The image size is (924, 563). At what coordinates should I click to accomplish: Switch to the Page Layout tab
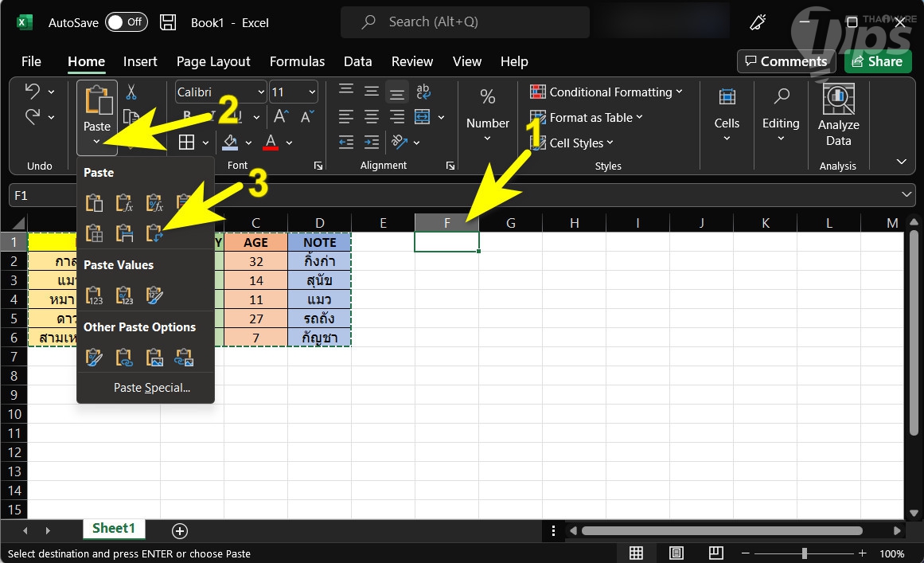pyautogui.click(x=213, y=61)
